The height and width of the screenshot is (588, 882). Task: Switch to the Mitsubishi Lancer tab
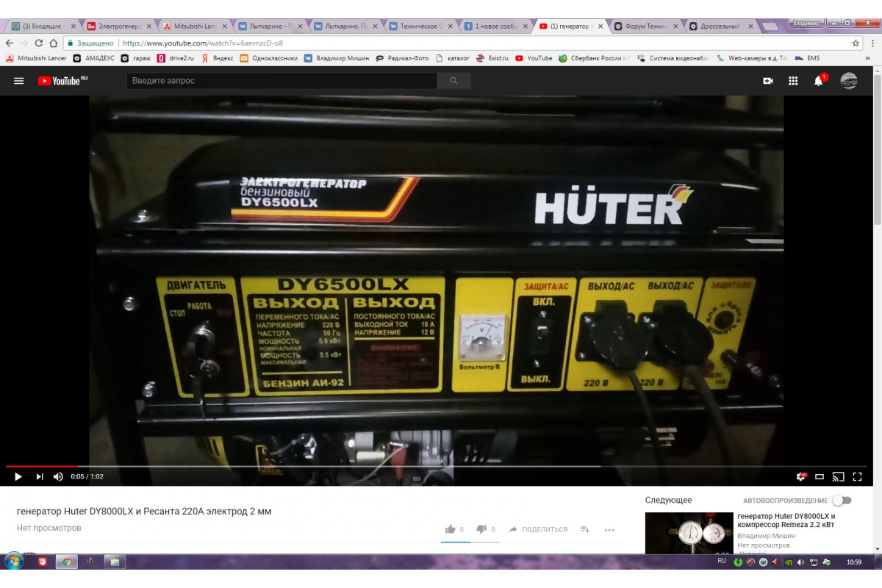(x=194, y=26)
